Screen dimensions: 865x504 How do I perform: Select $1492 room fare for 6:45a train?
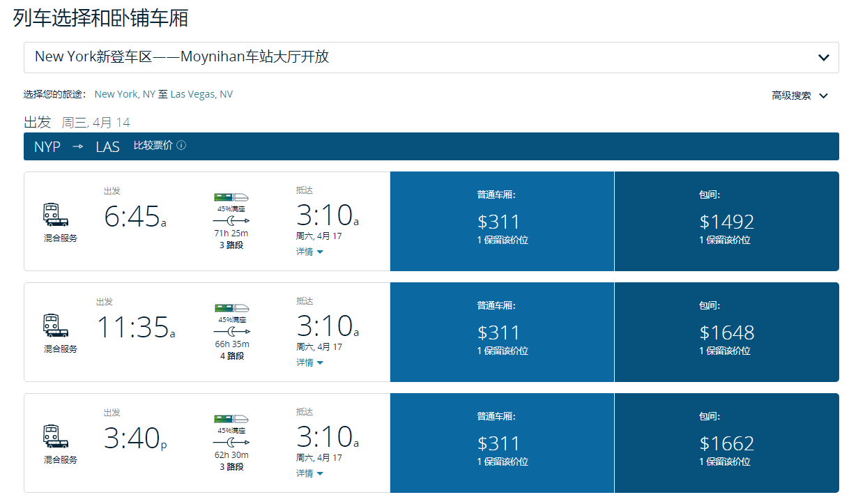(x=726, y=222)
